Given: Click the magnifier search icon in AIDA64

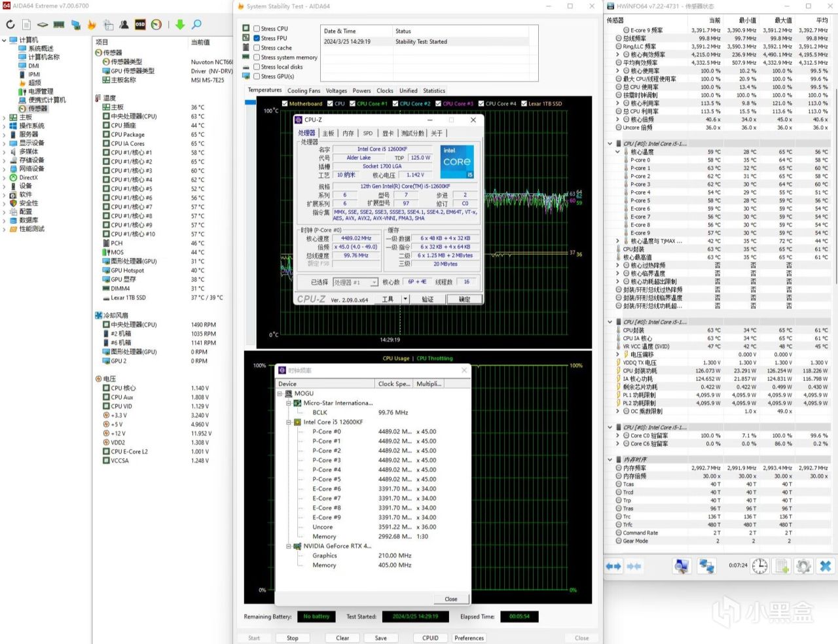Looking at the screenshot, I should 196,25.
